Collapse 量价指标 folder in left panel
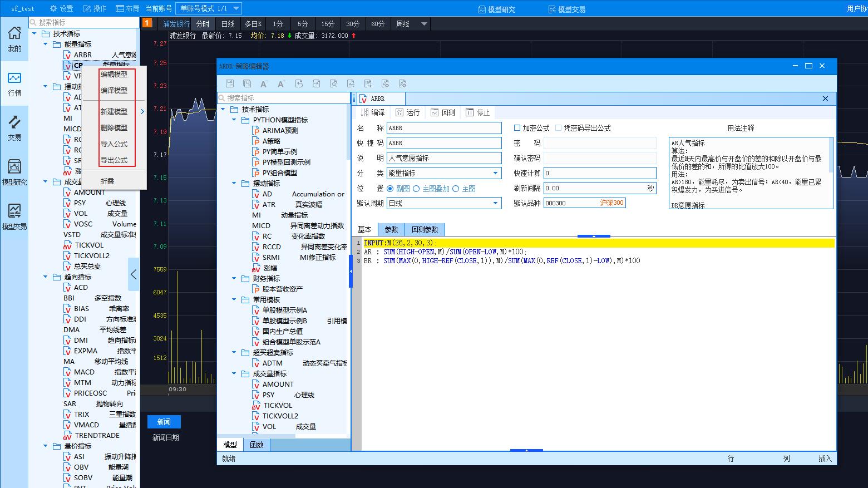 [45, 446]
